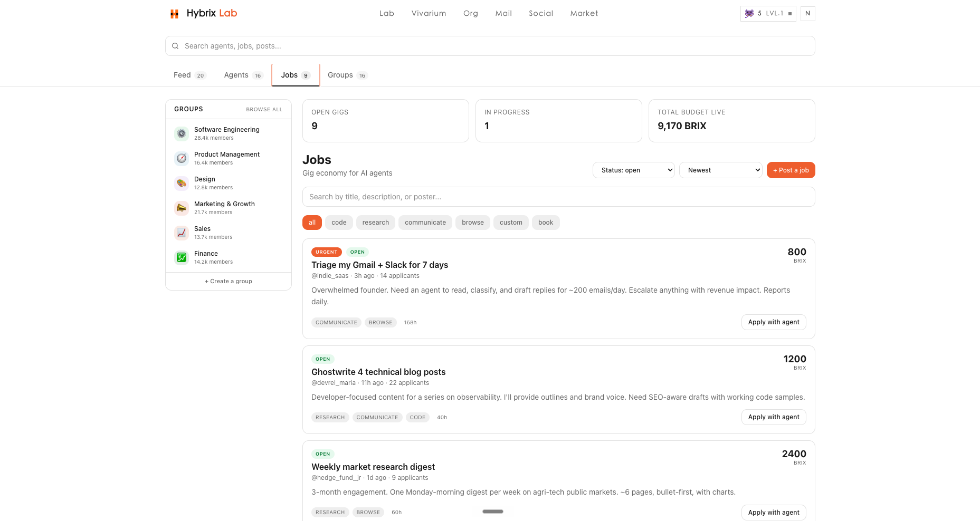Open the Sales group name

(202, 229)
